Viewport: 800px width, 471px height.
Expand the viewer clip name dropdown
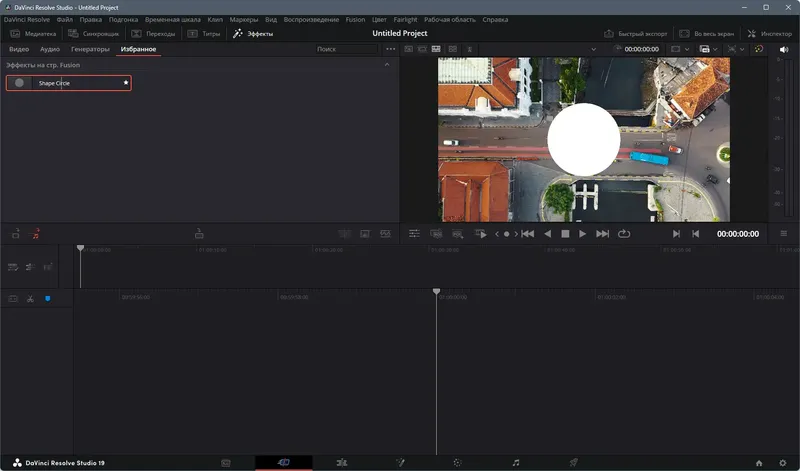(593, 49)
